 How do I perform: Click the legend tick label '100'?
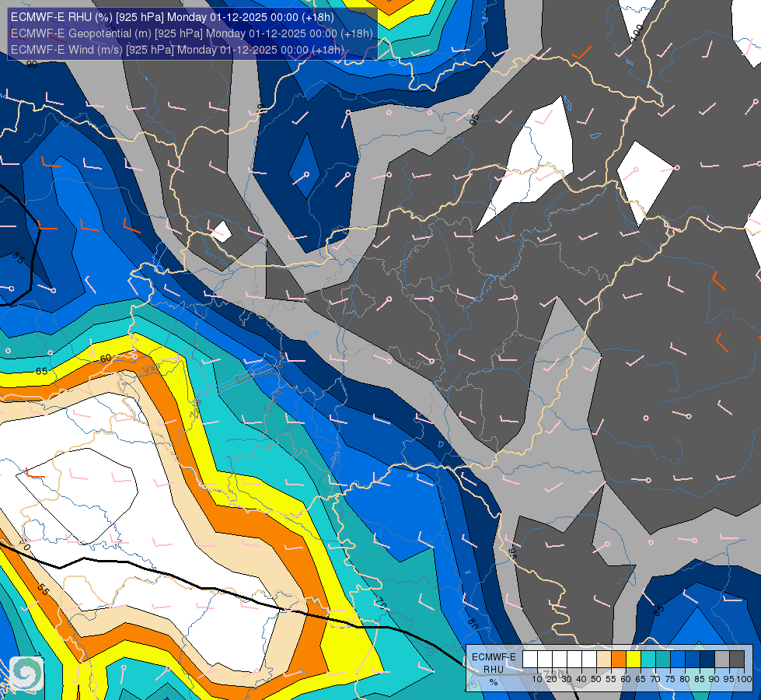[744, 679]
